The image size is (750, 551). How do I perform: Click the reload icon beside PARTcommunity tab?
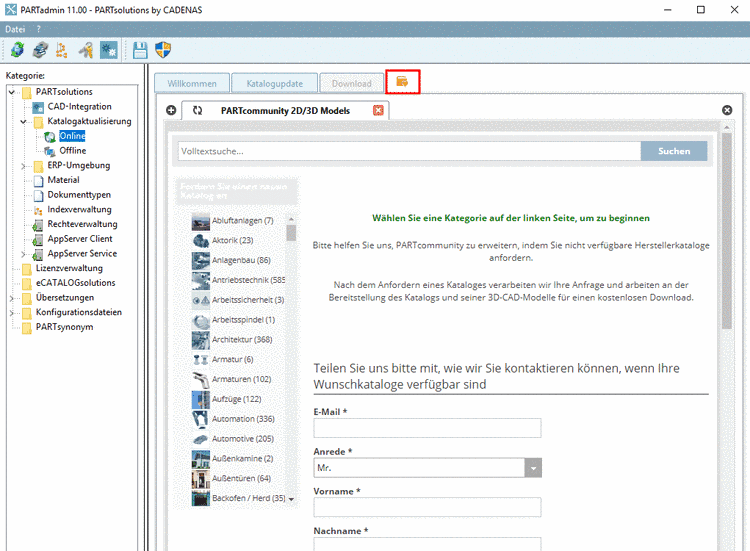click(198, 110)
